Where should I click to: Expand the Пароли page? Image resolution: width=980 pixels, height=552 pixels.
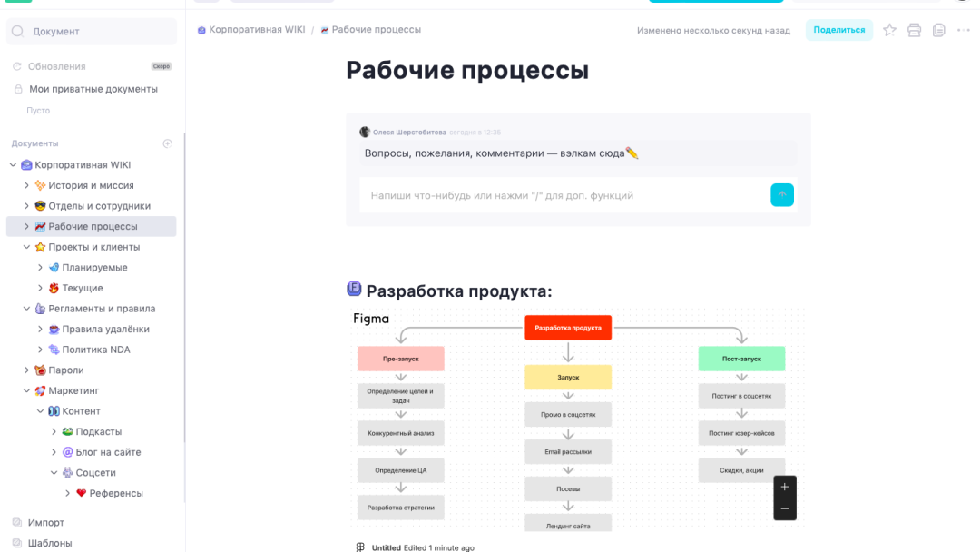26,370
